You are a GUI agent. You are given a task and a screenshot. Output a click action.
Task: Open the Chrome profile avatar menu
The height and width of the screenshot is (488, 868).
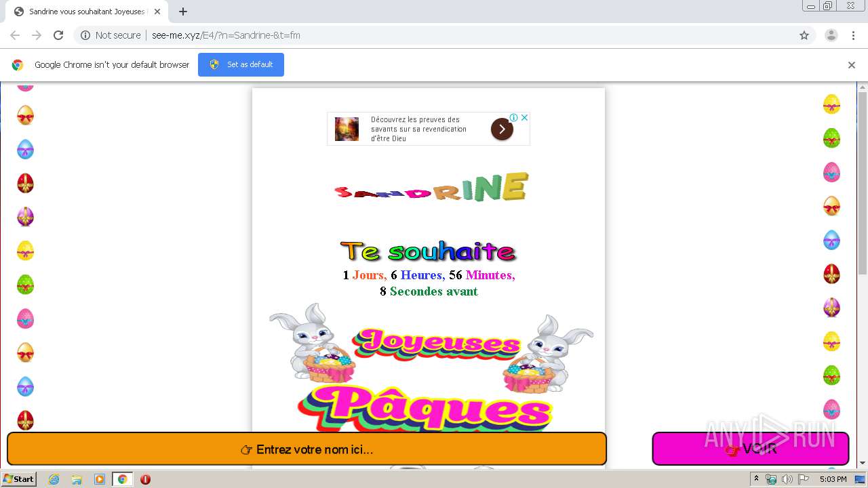[x=831, y=35]
